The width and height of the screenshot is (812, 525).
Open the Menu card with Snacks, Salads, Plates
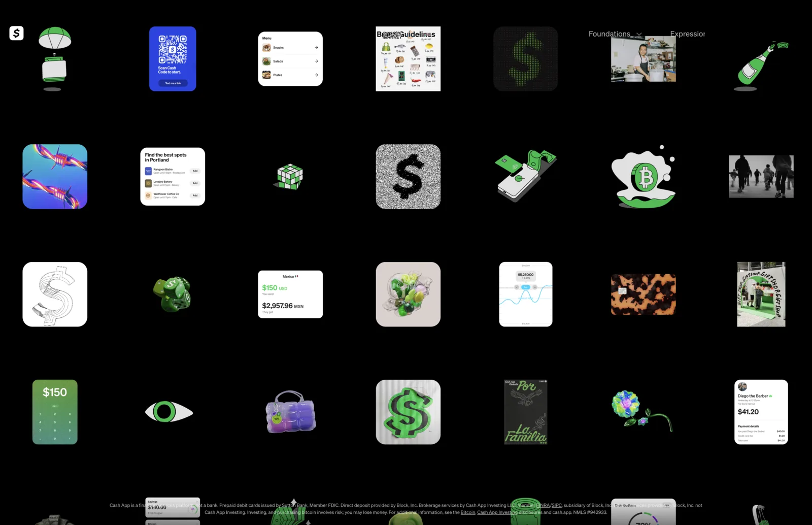[290, 59]
